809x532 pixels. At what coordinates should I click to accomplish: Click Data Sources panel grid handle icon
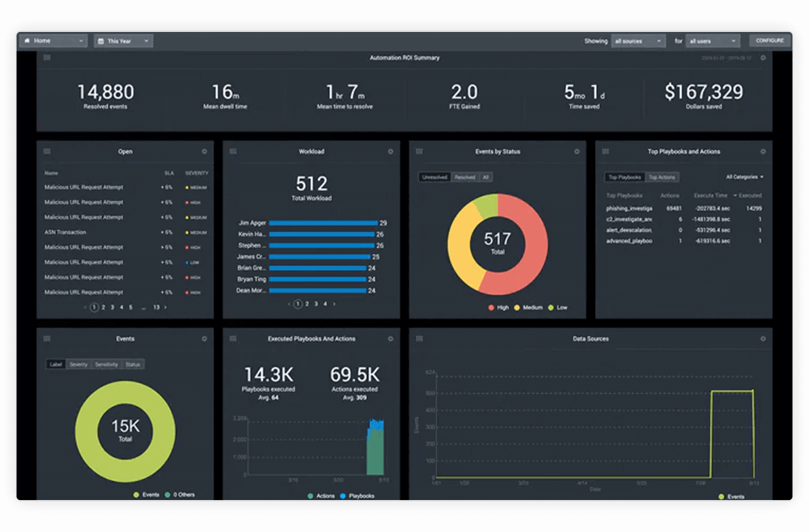click(419, 338)
